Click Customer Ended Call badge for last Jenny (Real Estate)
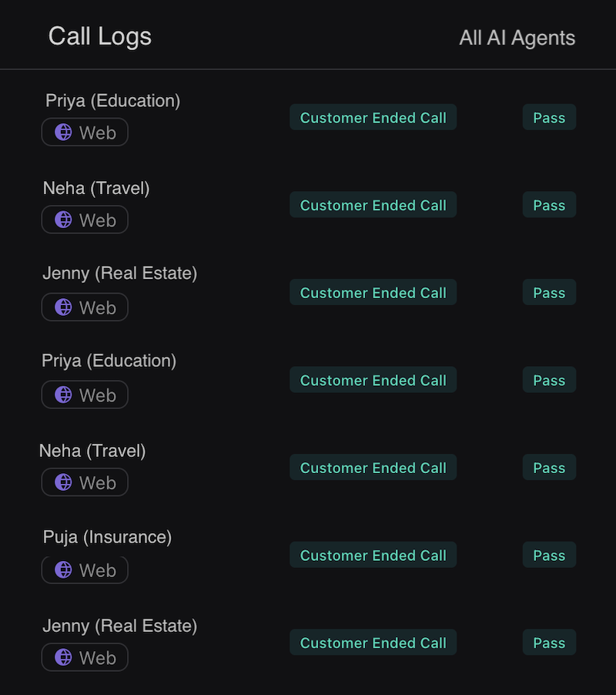 point(373,643)
